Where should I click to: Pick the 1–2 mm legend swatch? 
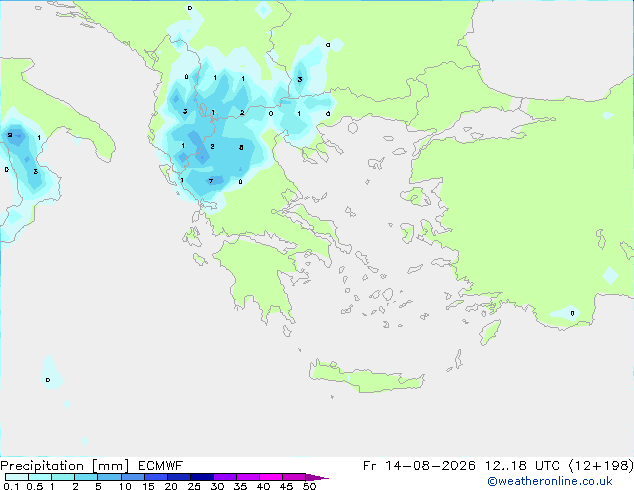63,477
